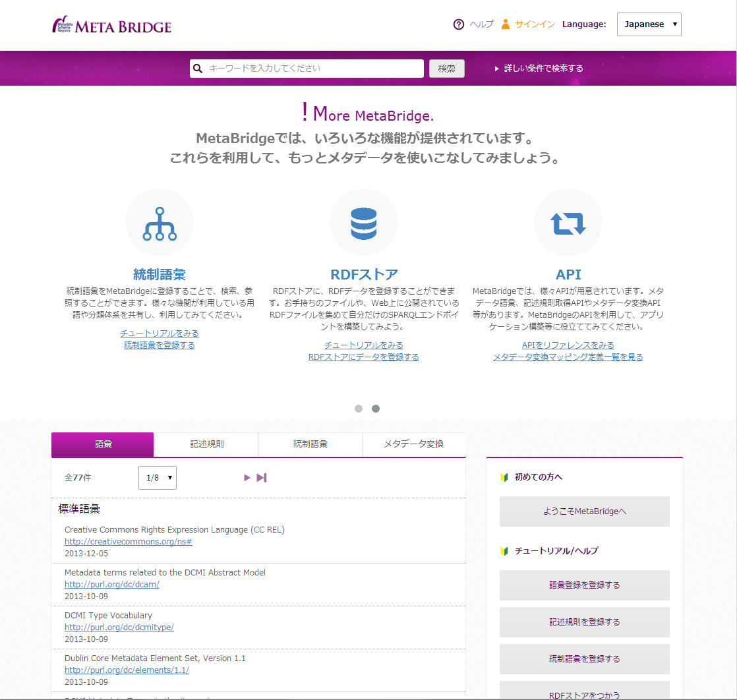Open メタデータ変換マッピング定義一覧を見る link
This screenshot has width=737, height=700.
click(568, 357)
